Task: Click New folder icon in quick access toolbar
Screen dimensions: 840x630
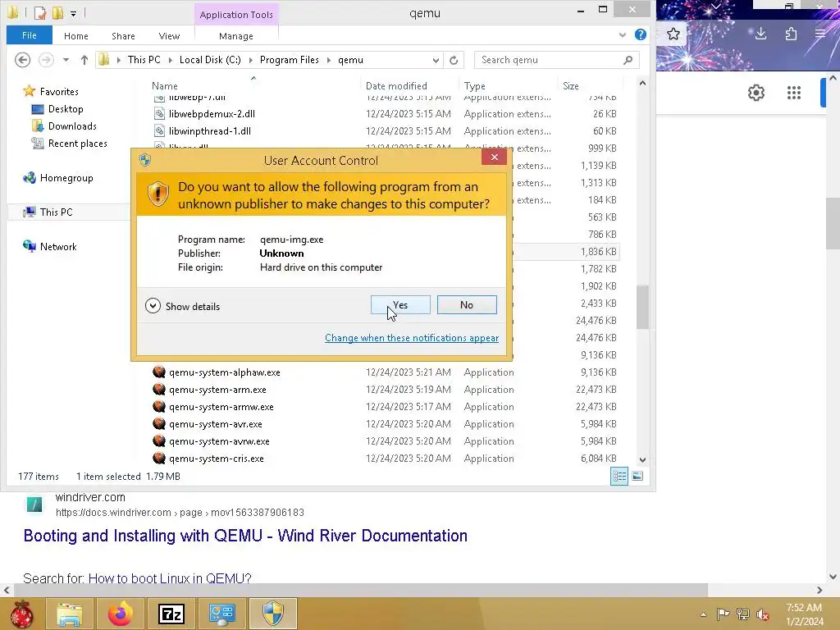Action: [58, 12]
